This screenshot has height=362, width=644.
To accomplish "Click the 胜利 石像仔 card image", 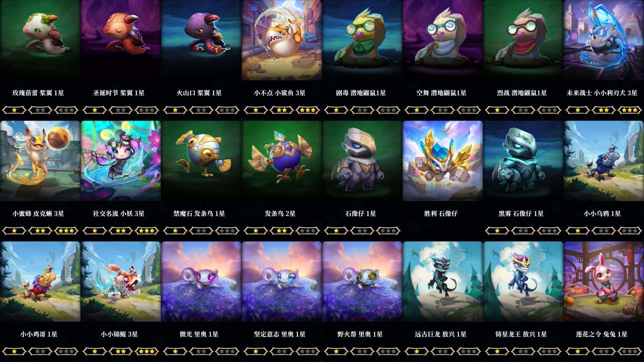I will (443, 161).
